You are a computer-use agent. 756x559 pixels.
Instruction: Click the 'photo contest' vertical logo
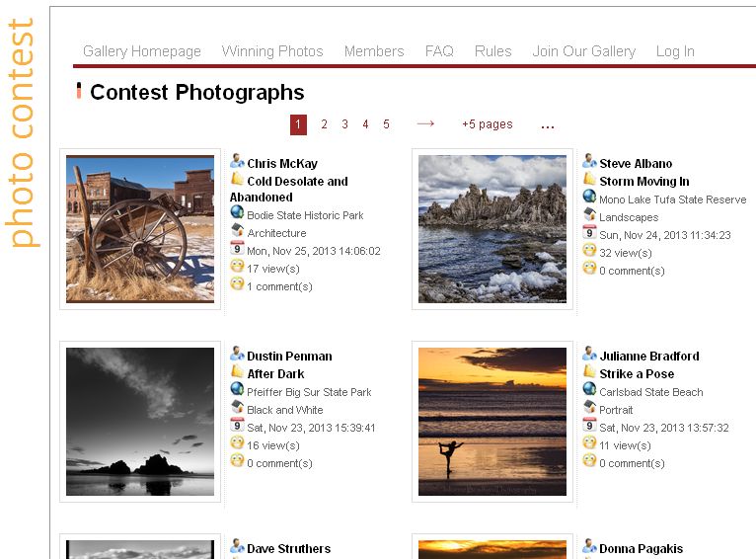click(21, 132)
